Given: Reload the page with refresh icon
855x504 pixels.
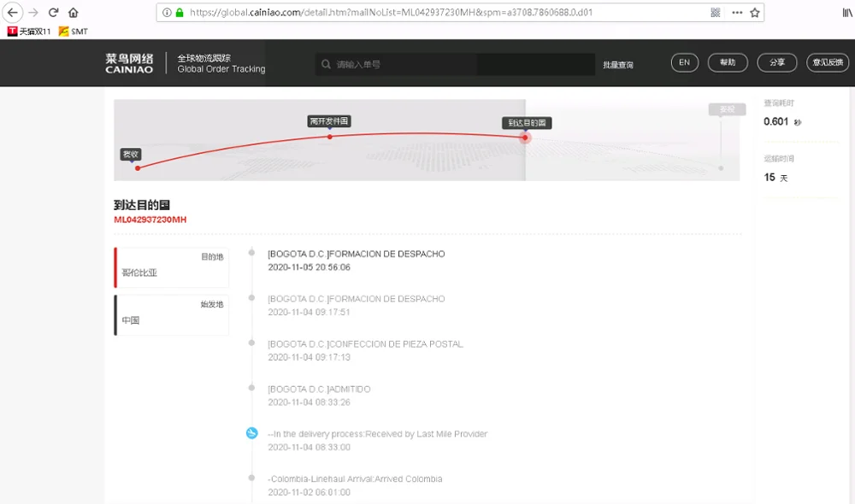Looking at the screenshot, I should coord(53,12).
